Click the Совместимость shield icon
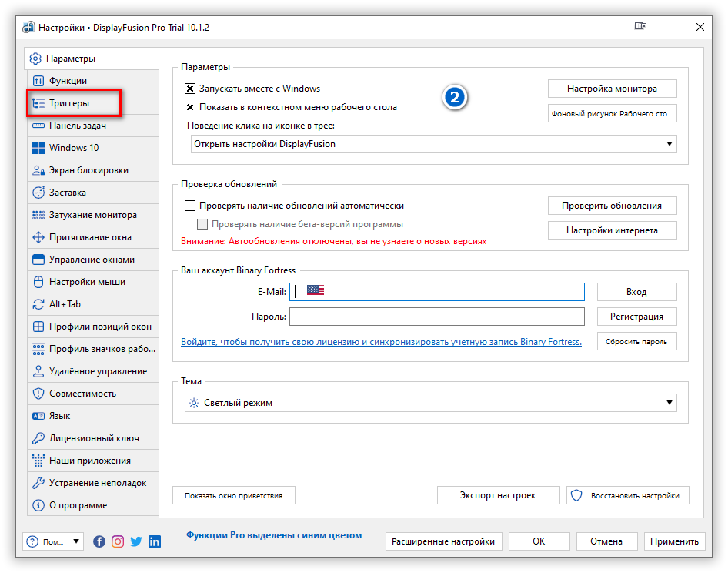The height and width of the screenshot is (573, 728). pyautogui.click(x=38, y=394)
